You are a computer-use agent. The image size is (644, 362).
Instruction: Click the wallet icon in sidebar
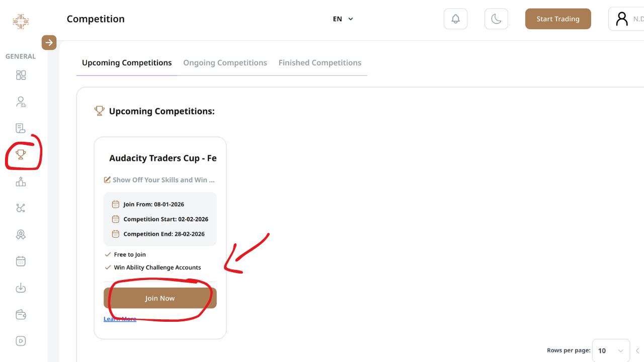tap(21, 315)
